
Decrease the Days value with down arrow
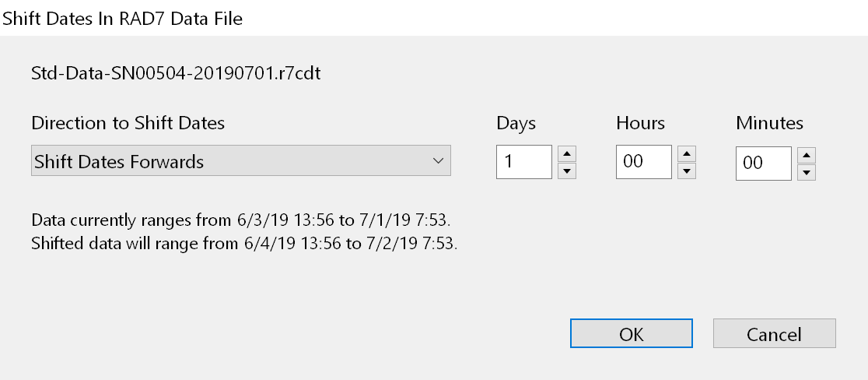tap(567, 171)
